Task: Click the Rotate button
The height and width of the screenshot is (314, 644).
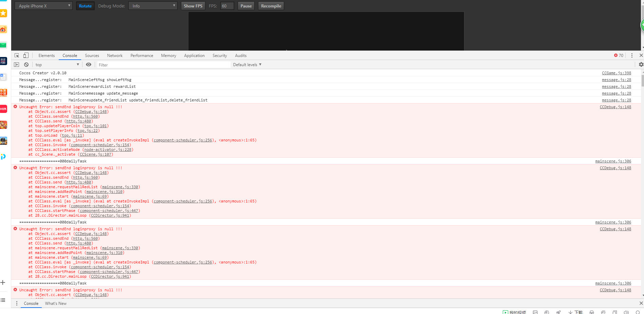Action: (85, 6)
